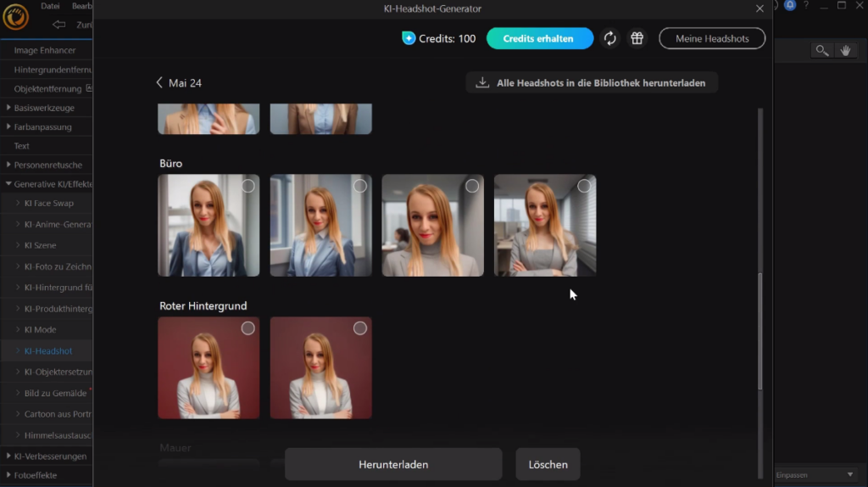Screen dimensions: 868x487
Task: Open the Bearbeiten menu
Action: pos(82,6)
